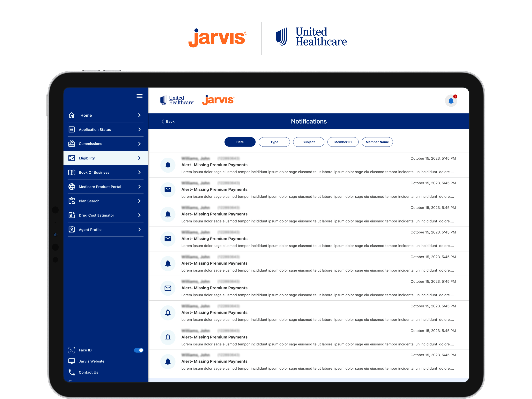Screen dimensions: 532x399
Task: Click outlined bell icon of eighth notification
Action: [x=168, y=337]
